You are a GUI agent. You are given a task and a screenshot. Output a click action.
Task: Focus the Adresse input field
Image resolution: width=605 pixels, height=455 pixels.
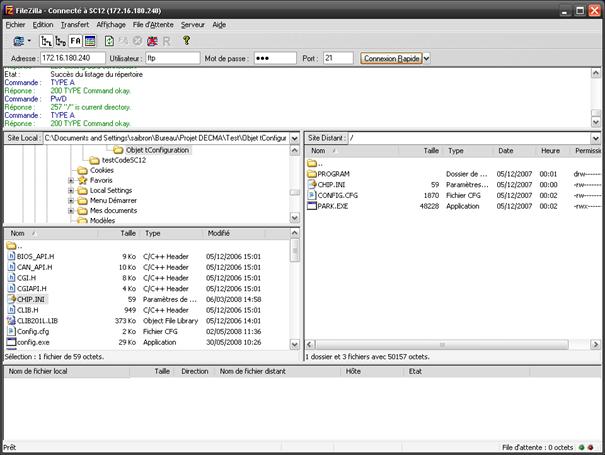click(73, 58)
